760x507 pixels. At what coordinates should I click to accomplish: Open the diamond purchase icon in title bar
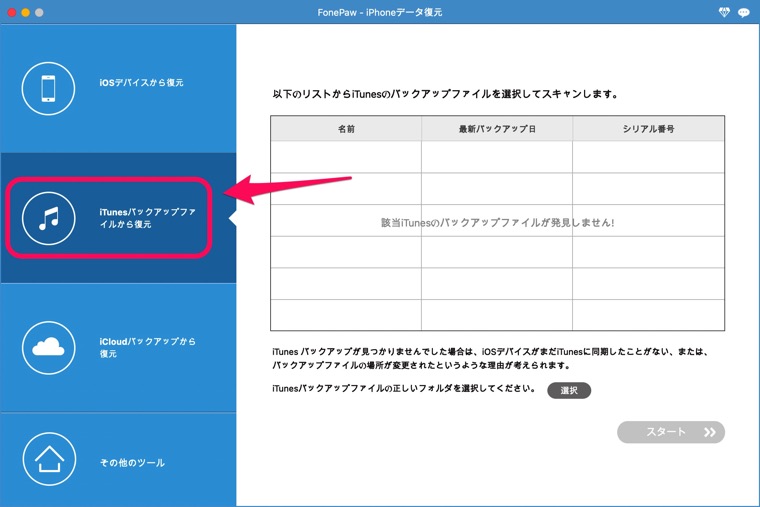point(724,13)
